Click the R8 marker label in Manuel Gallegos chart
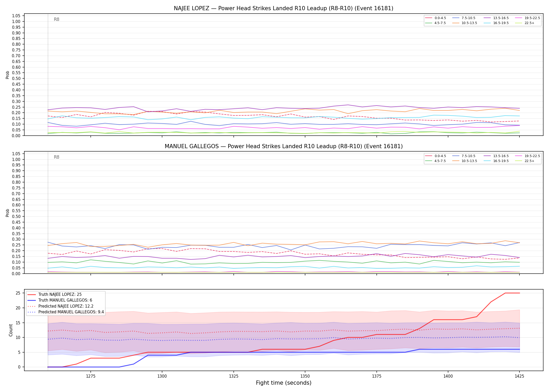 tap(56, 157)
